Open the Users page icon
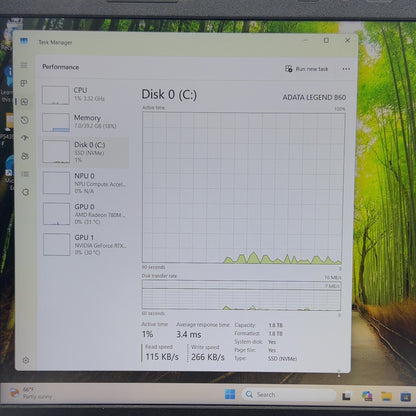 tap(25, 156)
